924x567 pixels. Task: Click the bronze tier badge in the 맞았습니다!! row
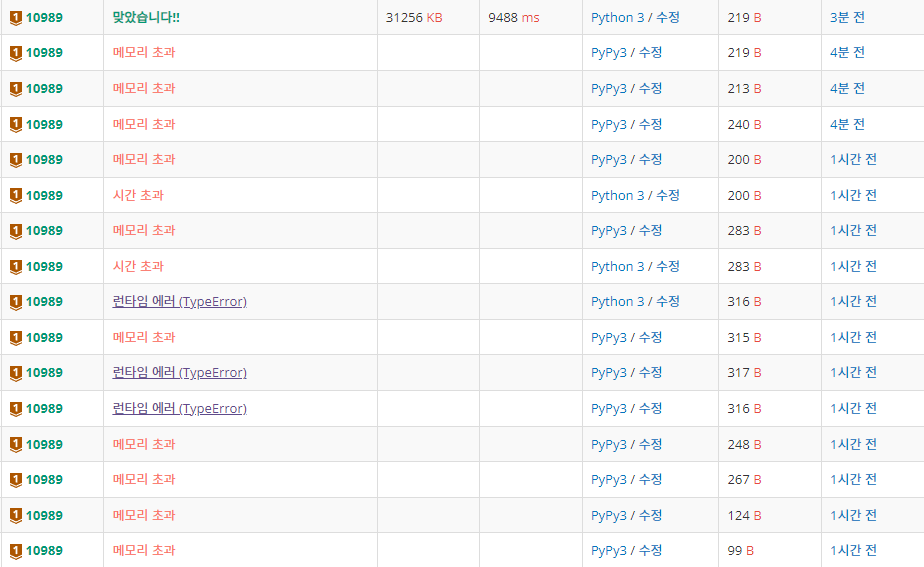(16, 18)
